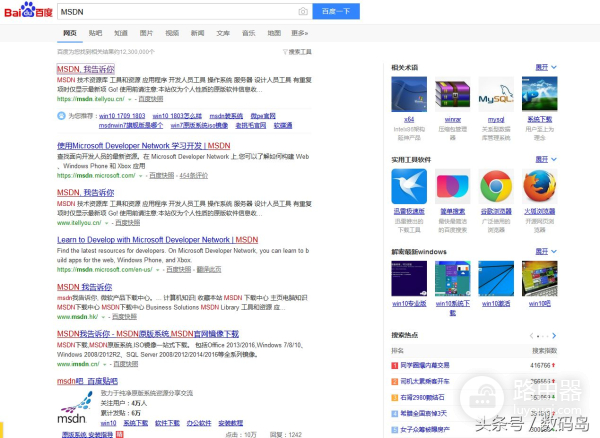Click the 简单搜索 app icon
This screenshot has width=600, height=438.
tap(452, 187)
